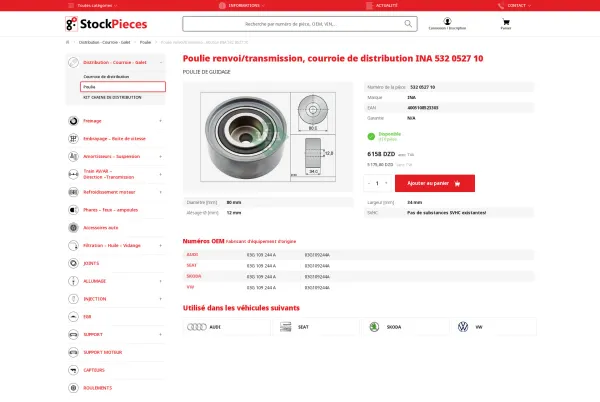Viewport: 600px width, 402px height.
Task: Expand the Train AV/AR category arrow
Action: [161, 174]
